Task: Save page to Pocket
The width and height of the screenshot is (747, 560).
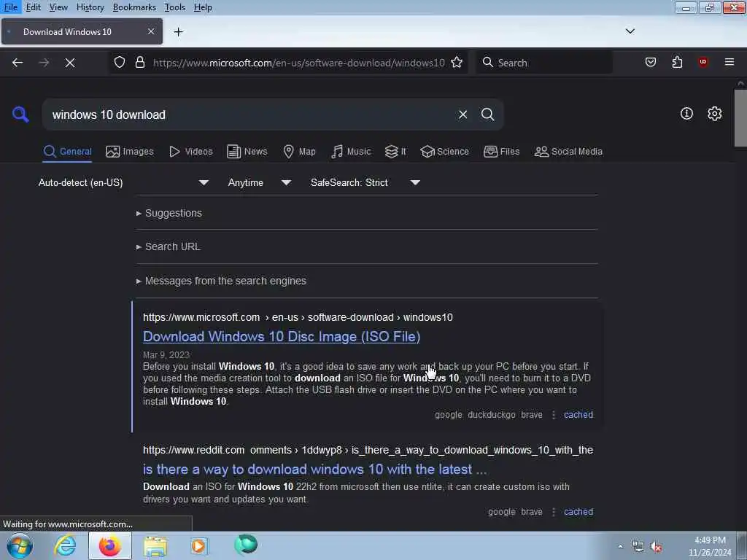Action: [x=651, y=63]
